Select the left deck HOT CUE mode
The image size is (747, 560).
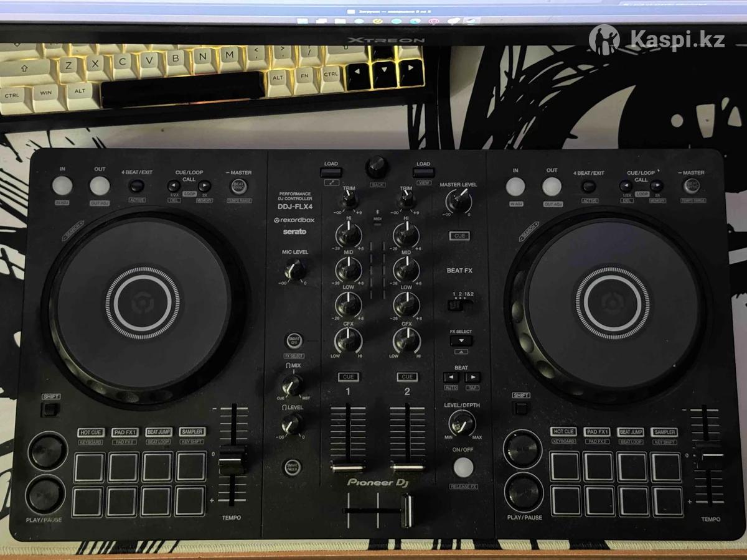90,432
